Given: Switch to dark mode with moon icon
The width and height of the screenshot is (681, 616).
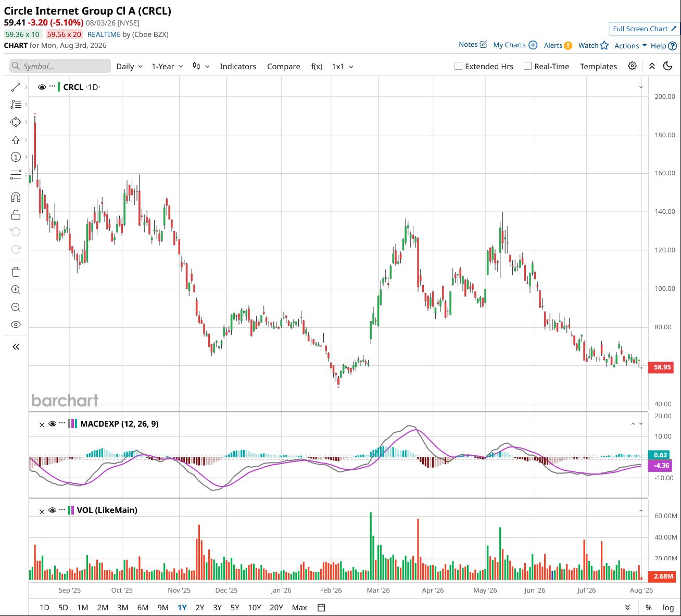Looking at the screenshot, I should click(x=667, y=66).
